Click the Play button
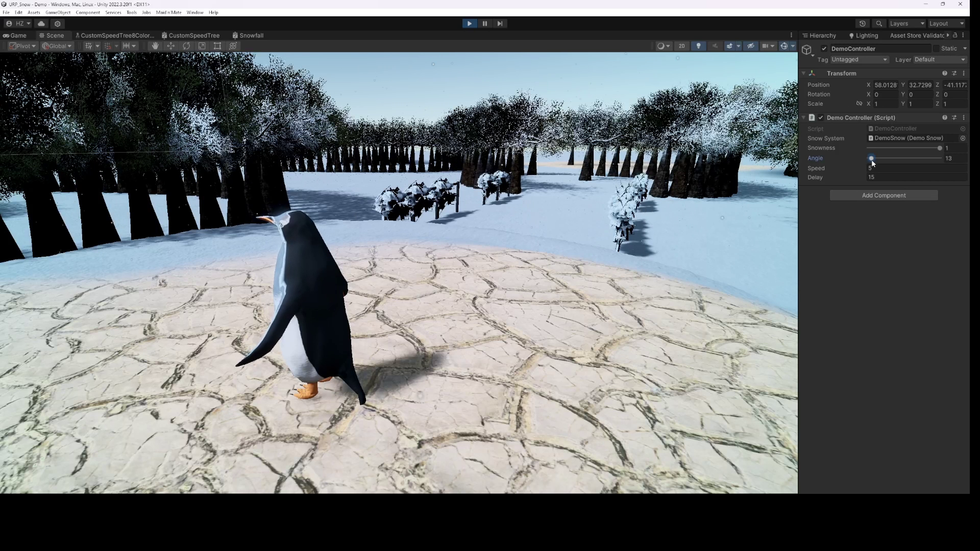 [469, 23]
